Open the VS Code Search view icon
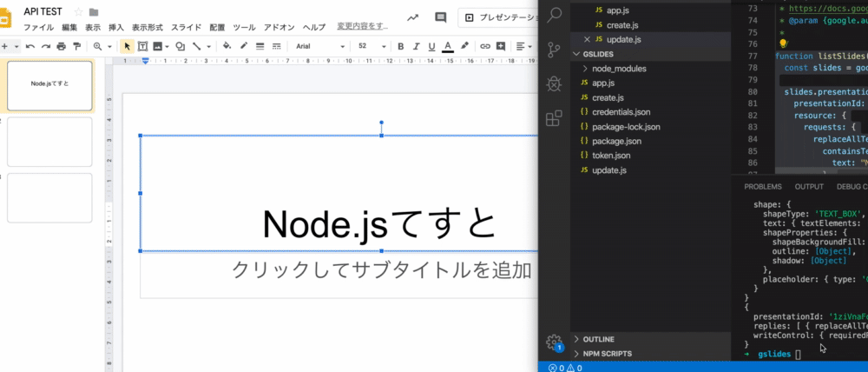The width and height of the screenshot is (868, 372). [x=554, y=15]
